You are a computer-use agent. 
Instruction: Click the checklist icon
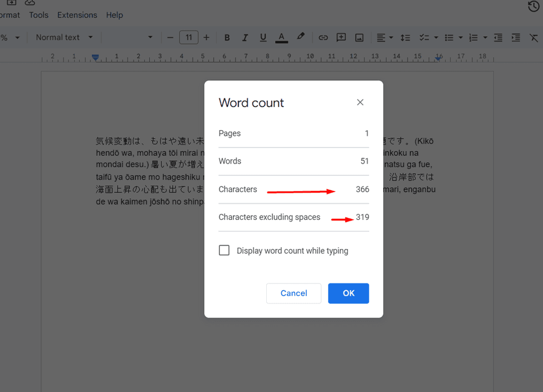coord(424,37)
